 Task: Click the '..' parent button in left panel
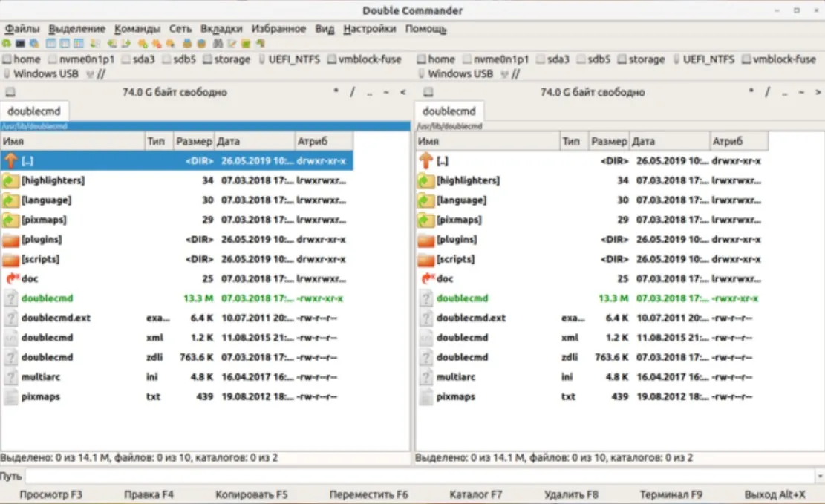click(x=369, y=92)
